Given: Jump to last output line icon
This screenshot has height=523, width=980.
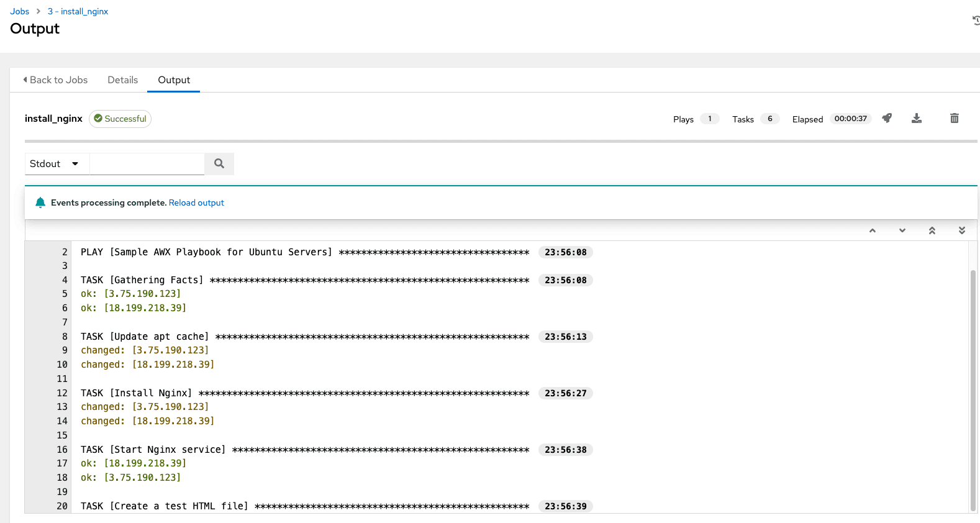Looking at the screenshot, I should [962, 230].
